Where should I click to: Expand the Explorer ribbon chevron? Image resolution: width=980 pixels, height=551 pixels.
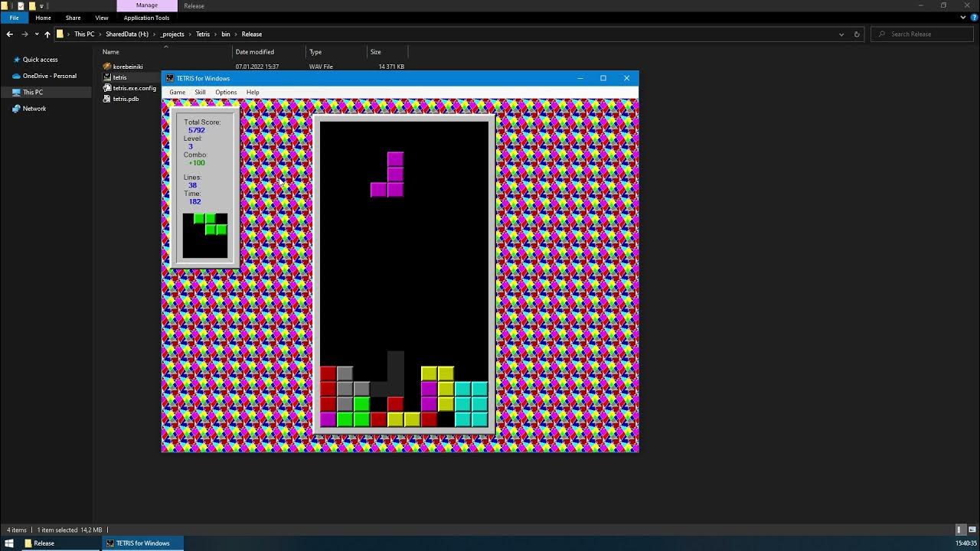[962, 18]
